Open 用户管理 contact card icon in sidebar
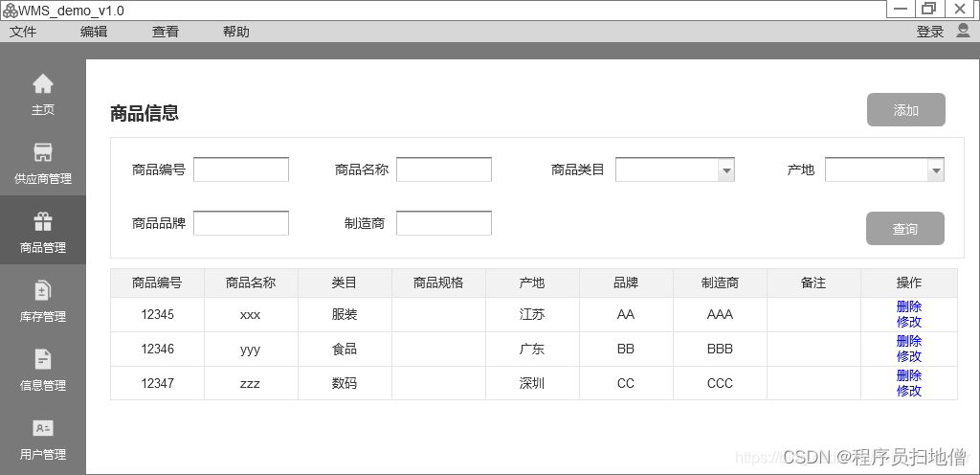The image size is (980, 475). point(42,428)
